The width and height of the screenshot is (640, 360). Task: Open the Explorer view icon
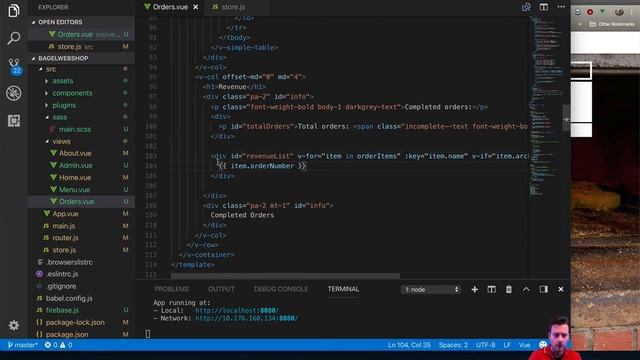pos(13,11)
